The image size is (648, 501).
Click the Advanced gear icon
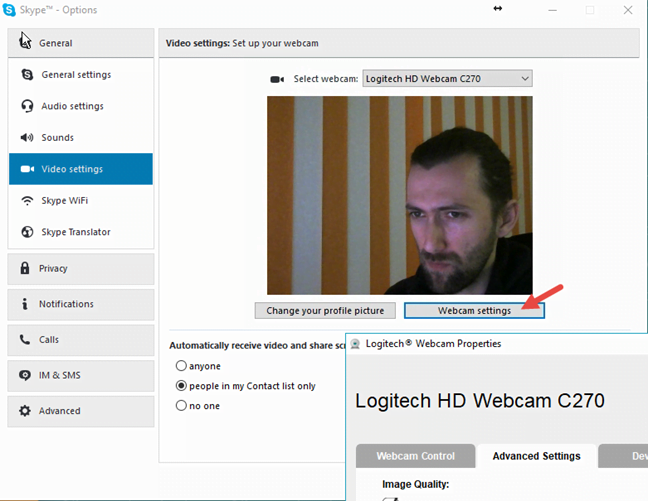[25, 411]
